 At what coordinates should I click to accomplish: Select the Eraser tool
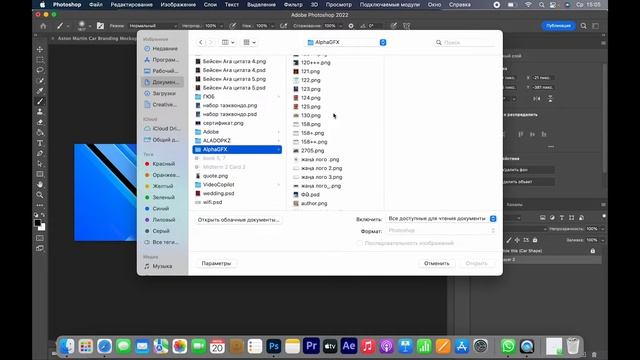pos(40,122)
